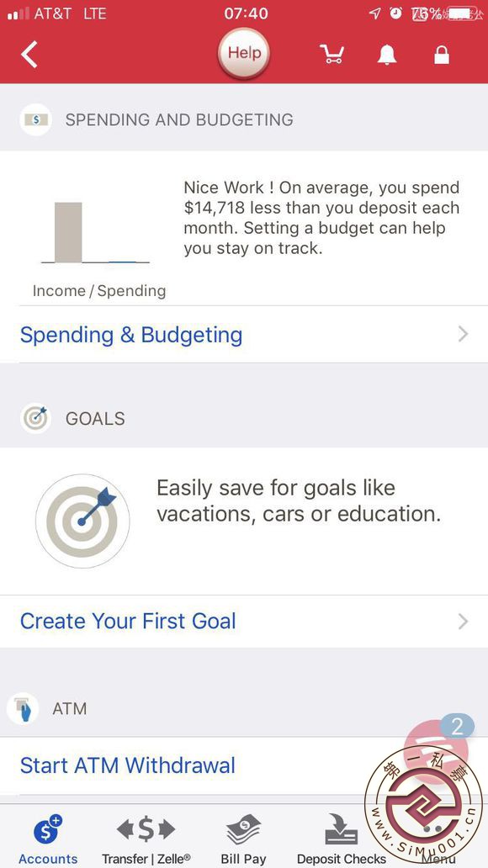Select Create Your First Goal
The width and height of the screenshot is (488, 868).
pyautogui.click(x=128, y=621)
